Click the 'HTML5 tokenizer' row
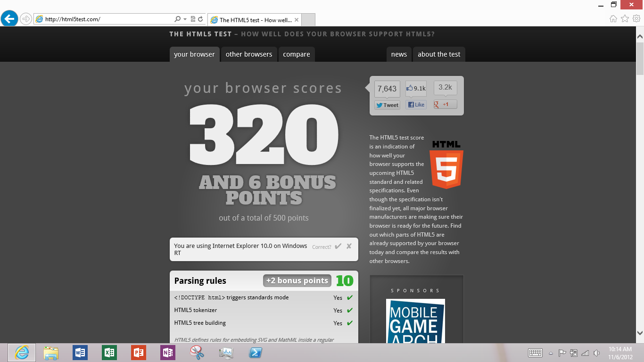Image resolution: width=644 pixels, height=362 pixels. coord(264,310)
